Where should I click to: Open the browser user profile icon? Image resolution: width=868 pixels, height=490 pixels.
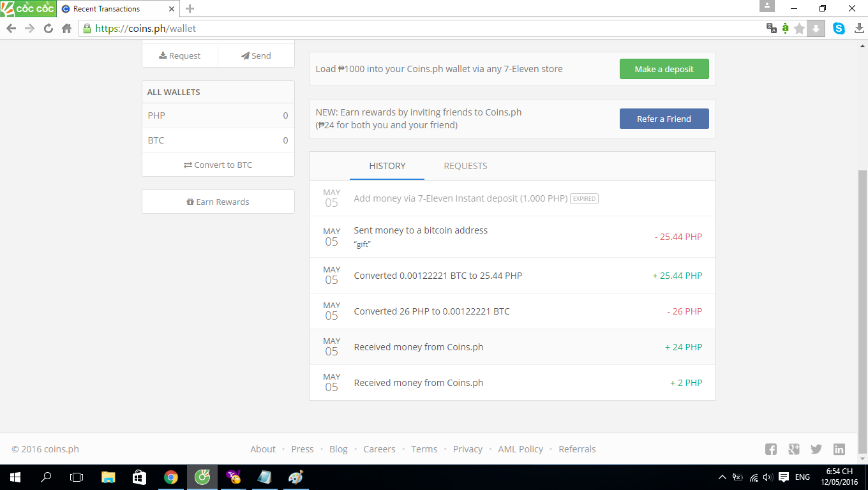pyautogui.click(x=767, y=6)
